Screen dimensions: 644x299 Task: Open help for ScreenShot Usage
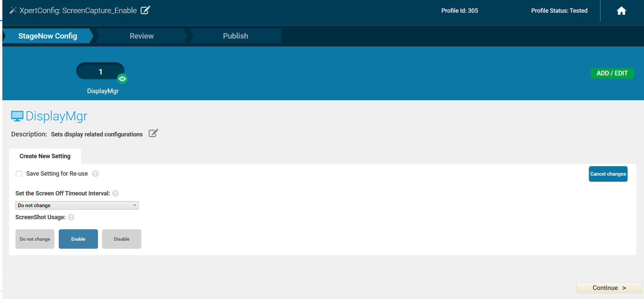coord(71,217)
